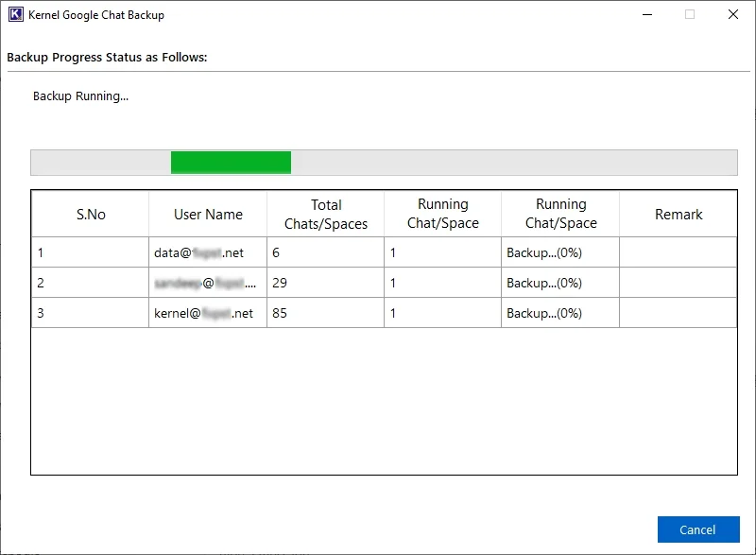Select the Remark cell of row 1
The image size is (756, 555).
678,252
